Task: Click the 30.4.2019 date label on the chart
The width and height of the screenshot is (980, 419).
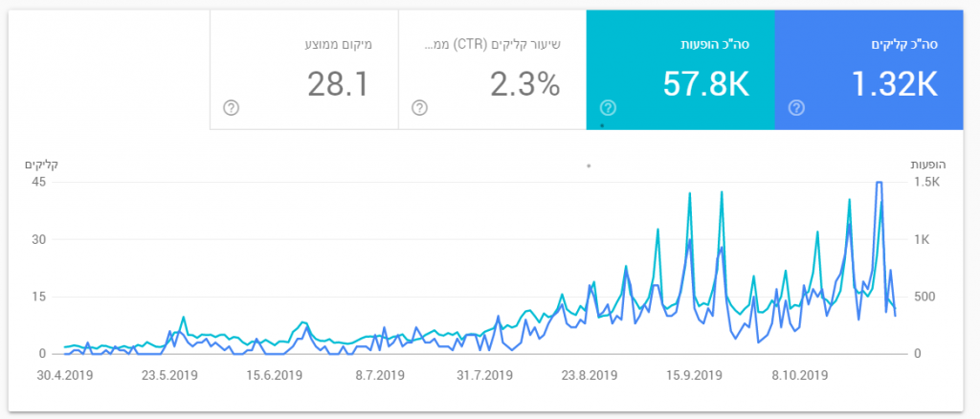Action: coord(63,375)
